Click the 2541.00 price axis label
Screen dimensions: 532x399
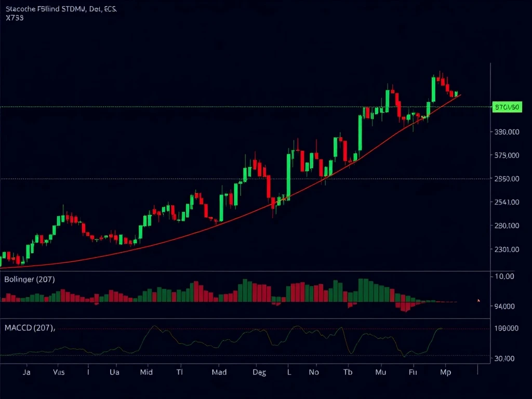[507, 202]
